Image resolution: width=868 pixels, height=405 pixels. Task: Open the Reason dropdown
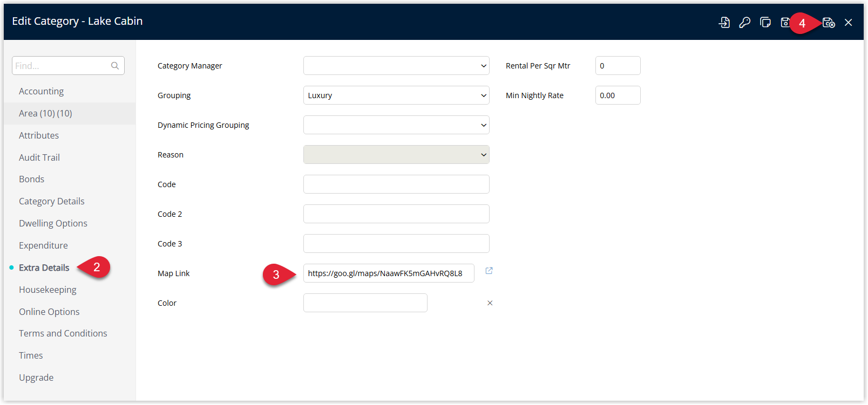(396, 155)
